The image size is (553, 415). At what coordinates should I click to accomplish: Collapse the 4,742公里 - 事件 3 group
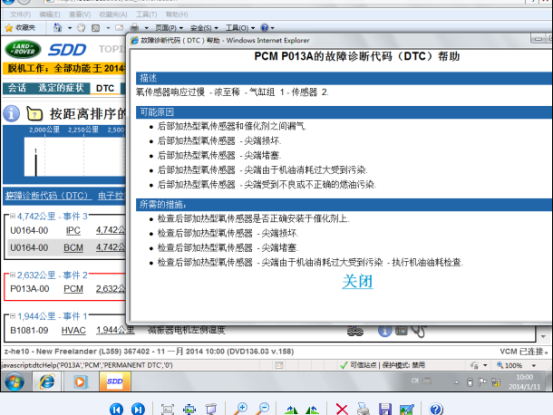[13, 216]
